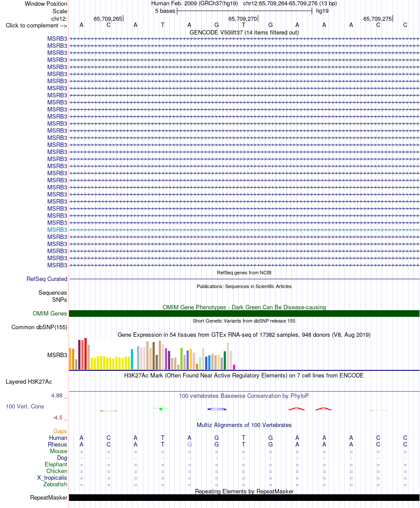Click the 'SNPs' track label

point(60,300)
